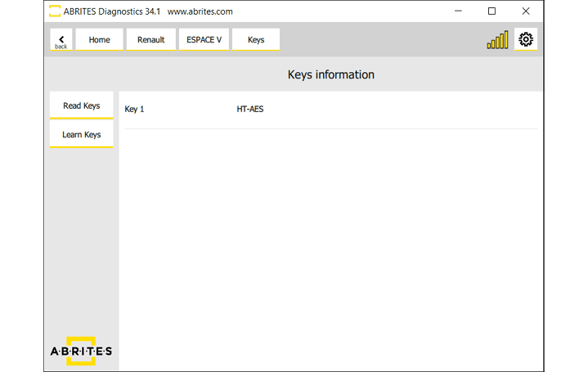The image size is (588, 372).
Task: Click the back arrow button
Action: pos(61,40)
